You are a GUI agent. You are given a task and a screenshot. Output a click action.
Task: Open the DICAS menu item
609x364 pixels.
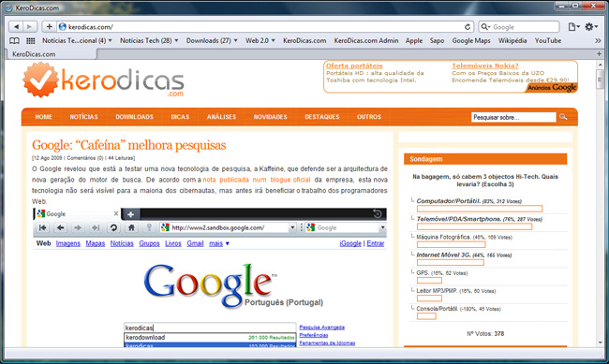point(180,117)
